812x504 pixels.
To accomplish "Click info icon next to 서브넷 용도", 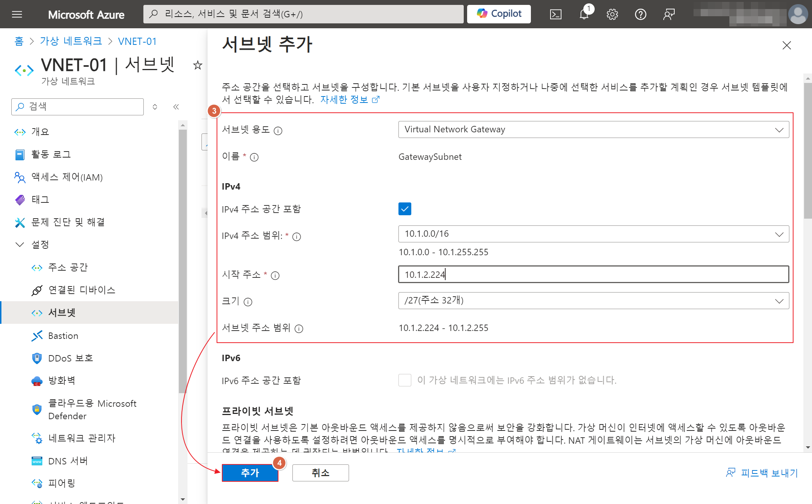I will coord(278,131).
